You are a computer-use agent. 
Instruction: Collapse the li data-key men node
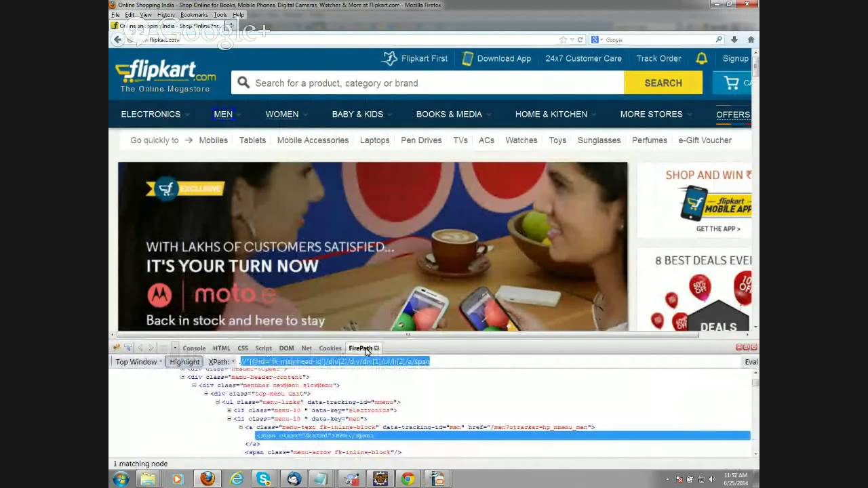[x=229, y=419]
